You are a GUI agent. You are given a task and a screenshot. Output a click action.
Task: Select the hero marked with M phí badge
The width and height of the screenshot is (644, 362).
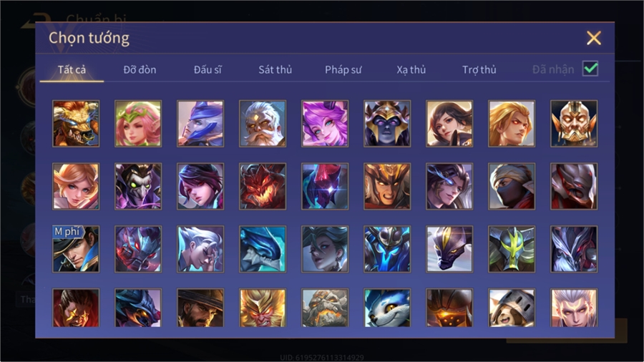click(76, 249)
